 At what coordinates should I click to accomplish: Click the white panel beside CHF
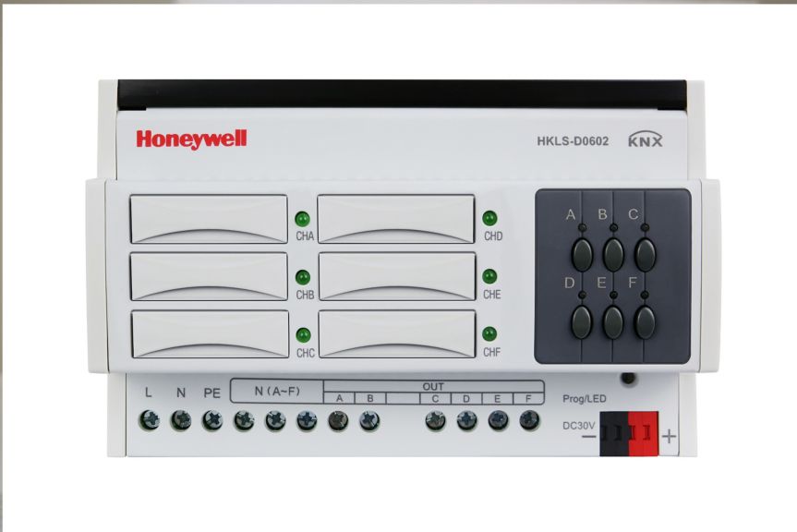coord(397,334)
